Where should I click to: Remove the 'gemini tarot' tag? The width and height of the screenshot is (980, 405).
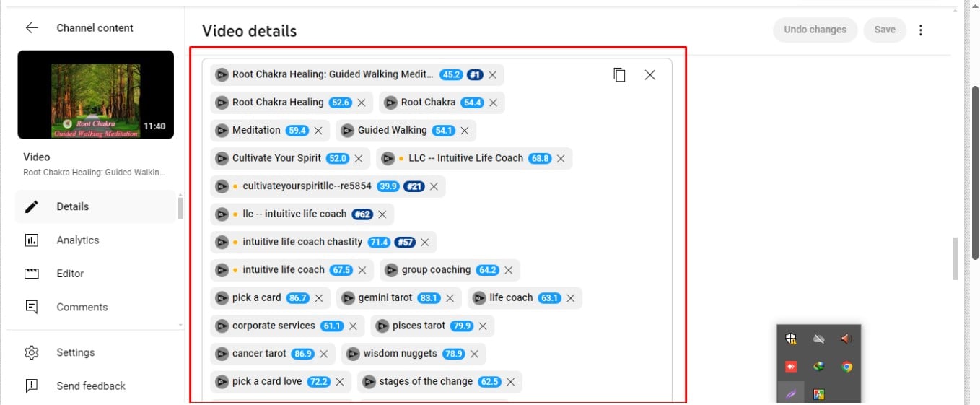[450, 298]
